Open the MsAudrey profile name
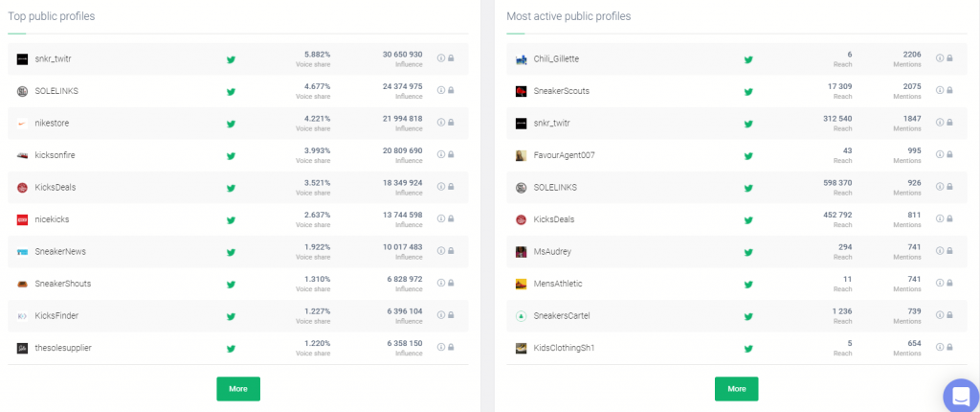 point(552,252)
